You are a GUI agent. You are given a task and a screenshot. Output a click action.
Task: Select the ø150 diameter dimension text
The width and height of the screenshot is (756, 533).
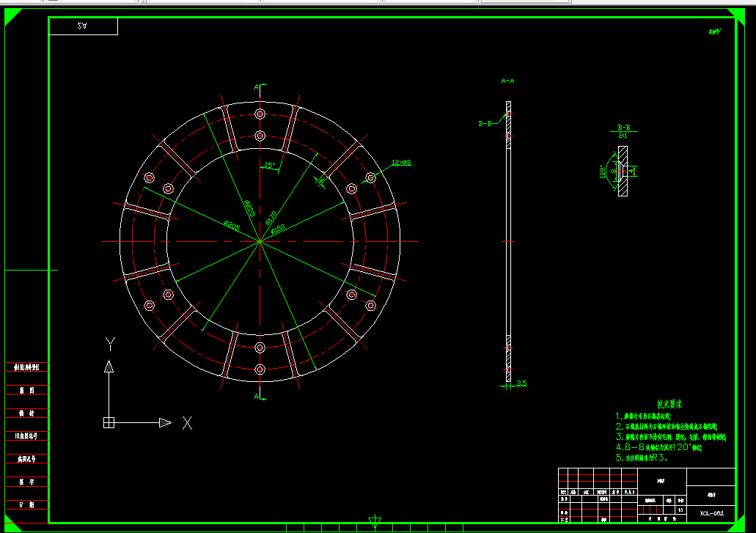(x=278, y=229)
